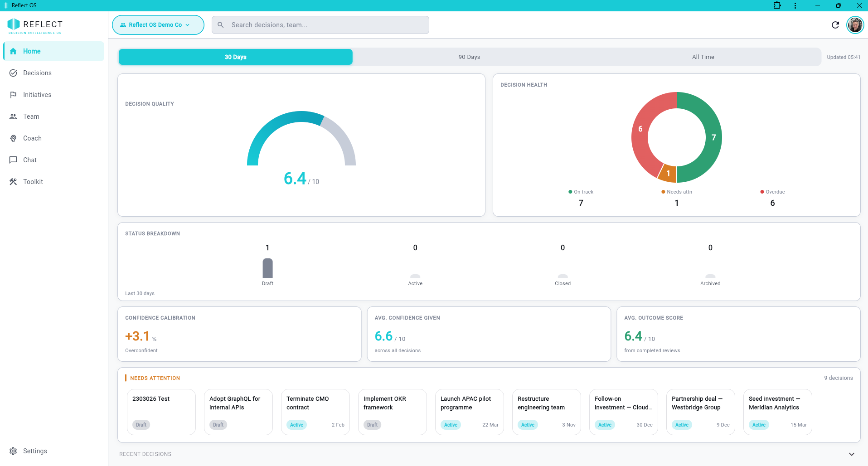Open Initiatives in the sidebar
868x466 pixels.
[53, 95]
